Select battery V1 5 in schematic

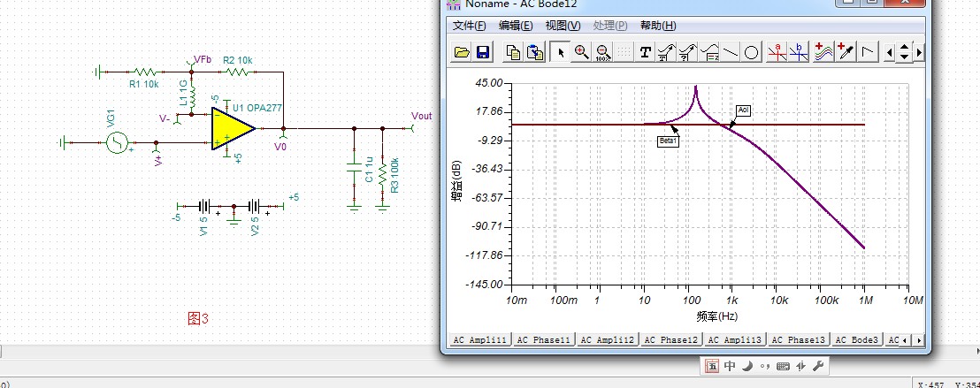(204, 206)
